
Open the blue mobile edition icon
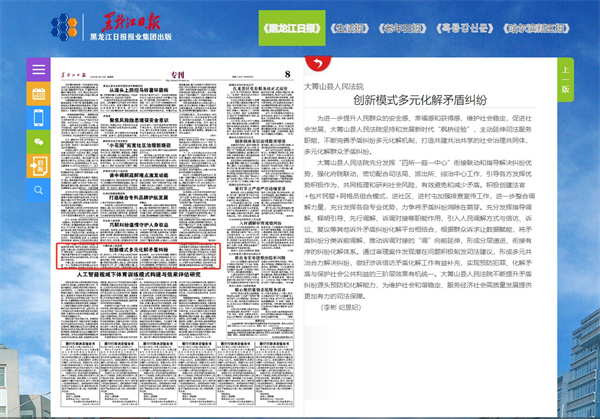[38, 118]
